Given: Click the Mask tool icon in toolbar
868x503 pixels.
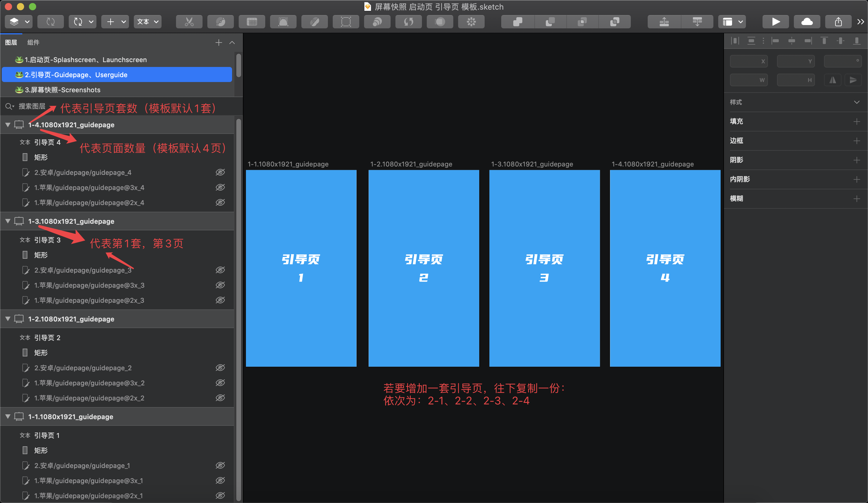Looking at the screenshot, I should point(440,22).
